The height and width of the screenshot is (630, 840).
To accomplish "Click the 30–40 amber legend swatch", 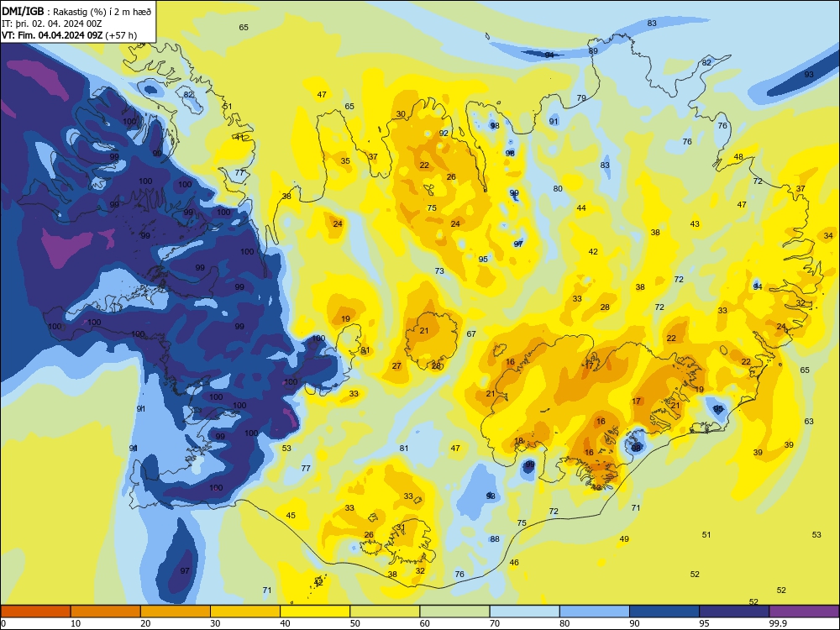I will point(245,612).
